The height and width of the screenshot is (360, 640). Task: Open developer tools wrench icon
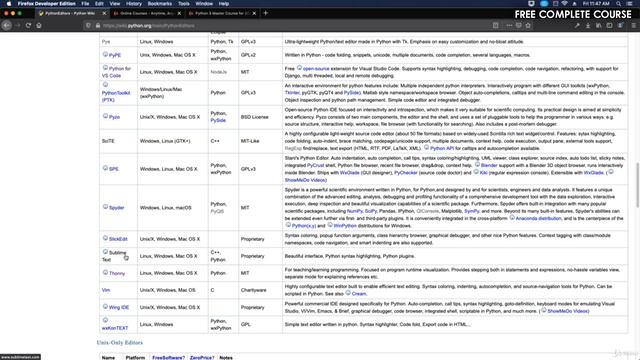pyautogui.click(x=577, y=25)
